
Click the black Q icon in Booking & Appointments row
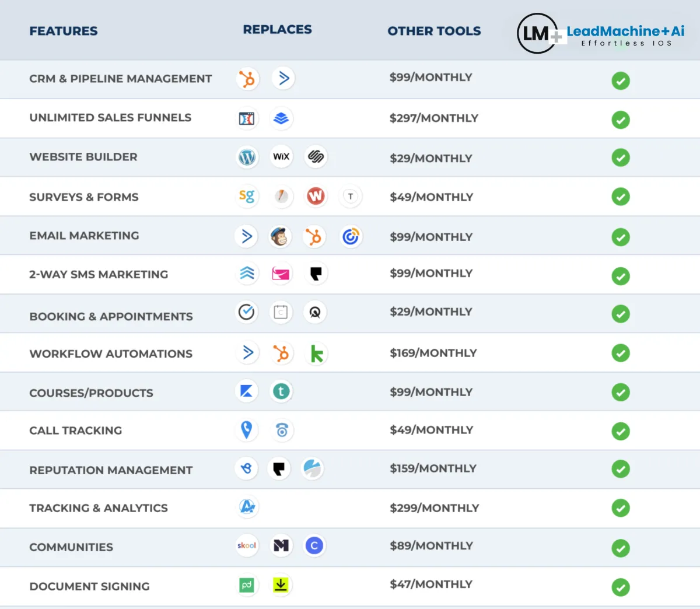pos(315,313)
